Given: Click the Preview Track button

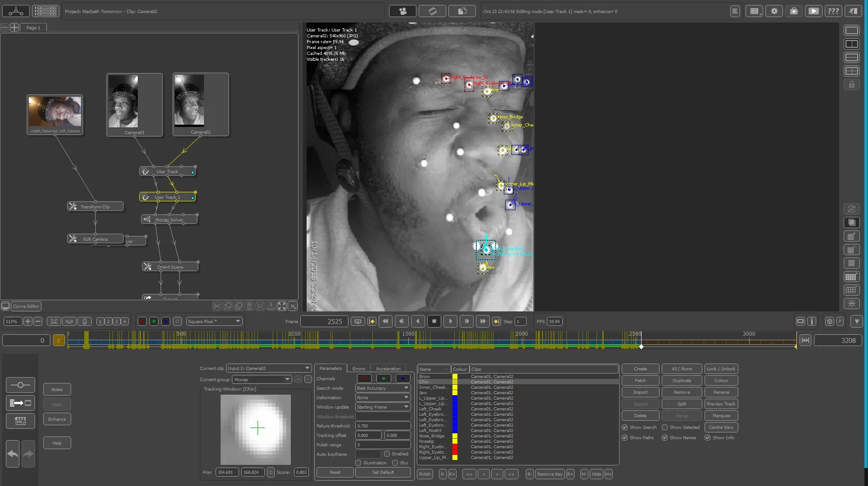Looking at the screenshot, I should [721, 404].
